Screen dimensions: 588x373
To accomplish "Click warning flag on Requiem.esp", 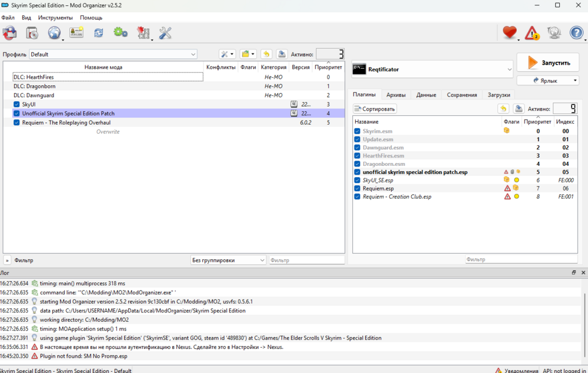I will (507, 188).
